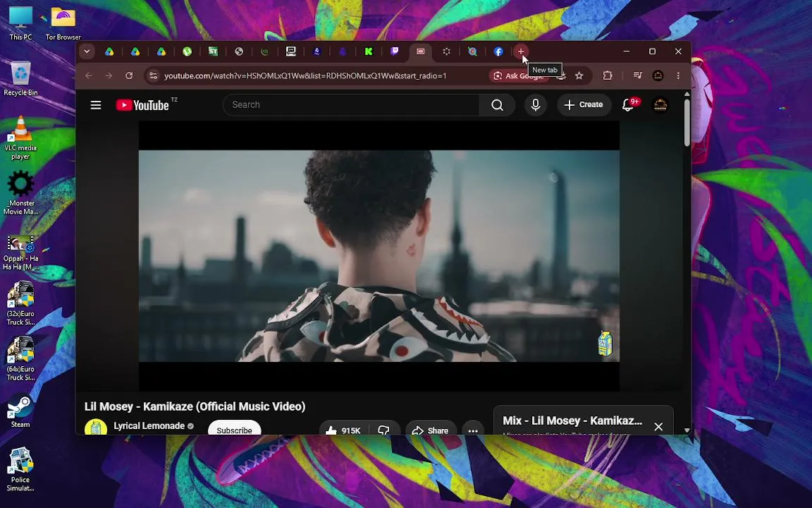Select the active YouTube tab
The image size is (812, 508).
(421, 52)
